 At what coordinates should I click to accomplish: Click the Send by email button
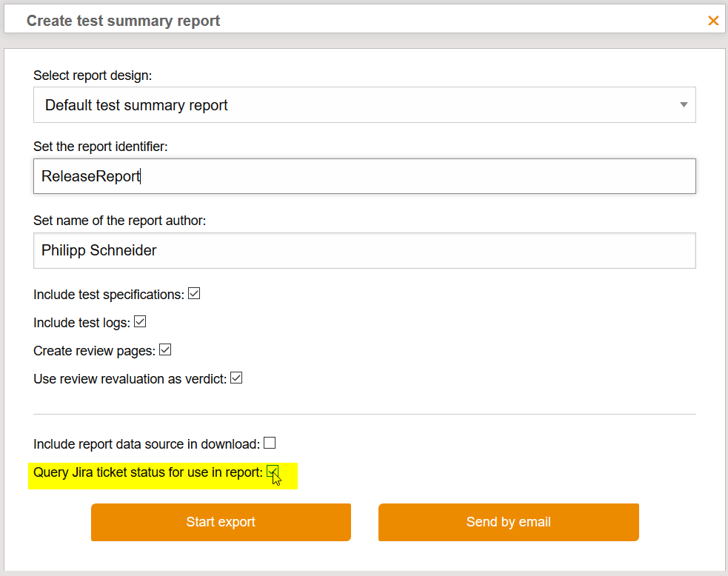tap(508, 522)
